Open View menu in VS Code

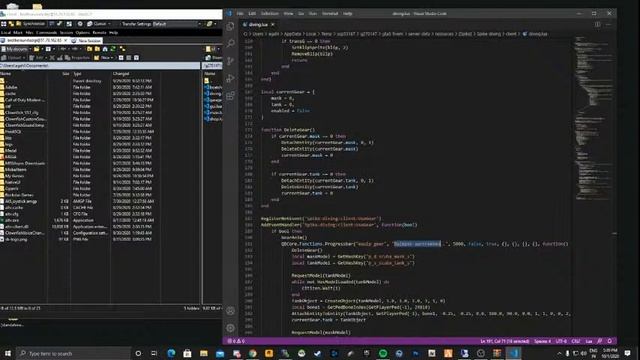pos(289,13)
